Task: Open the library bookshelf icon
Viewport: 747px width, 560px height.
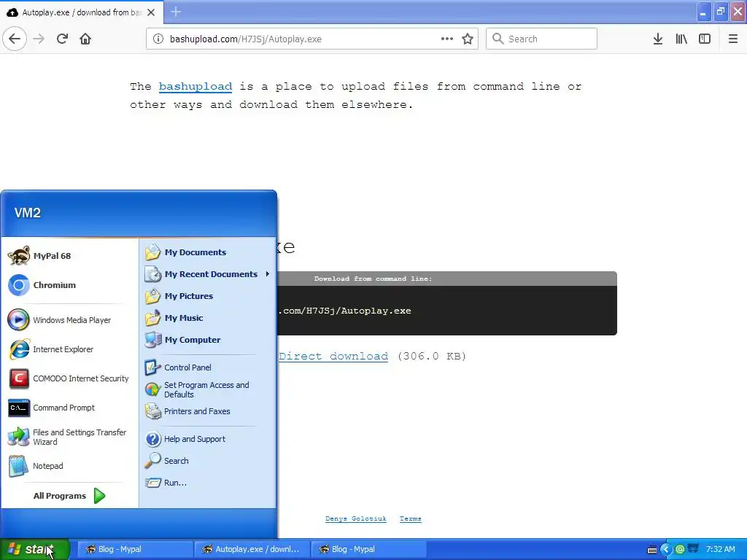Action: pyautogui.click(x=681, y=39)
